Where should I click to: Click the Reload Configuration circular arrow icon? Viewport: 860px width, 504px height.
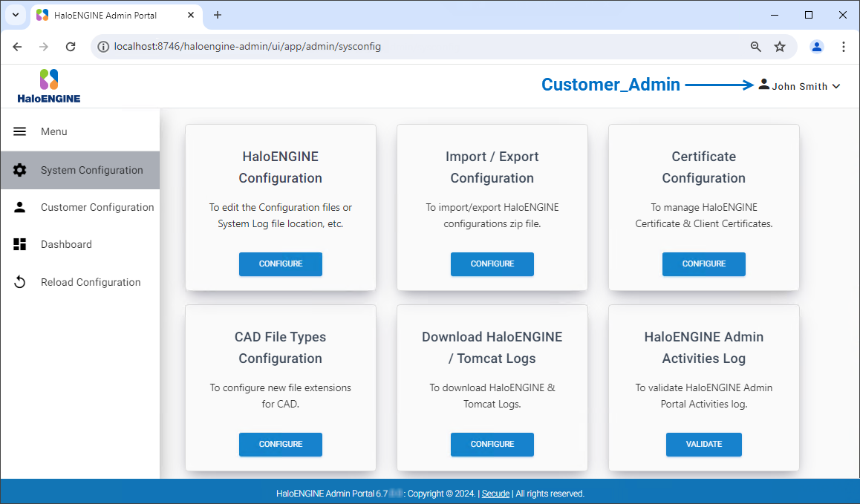pyautogui.click(x=20, y=282)
